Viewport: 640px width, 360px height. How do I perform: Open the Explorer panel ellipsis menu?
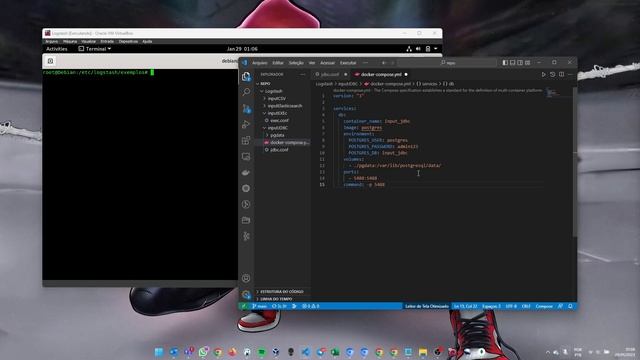point(302,74)
